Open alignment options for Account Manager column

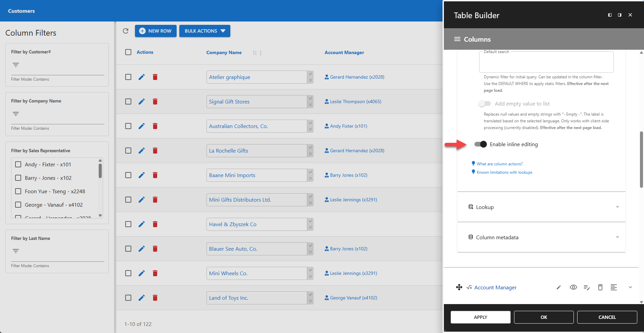(614, 287)
